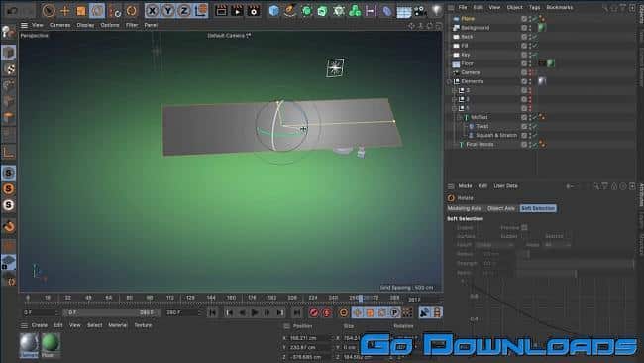
Task: Select the Soft Selection tab
Action: coord(538,209)
